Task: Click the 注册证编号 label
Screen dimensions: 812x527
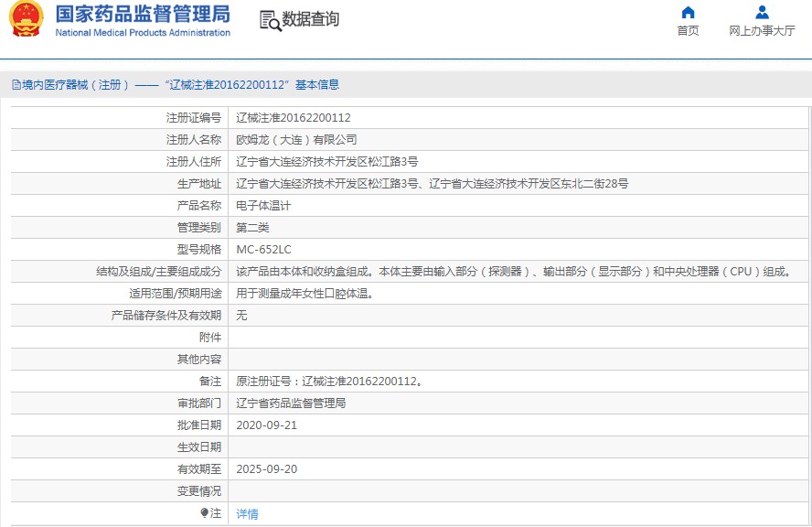Action: [x=194, y=118]
